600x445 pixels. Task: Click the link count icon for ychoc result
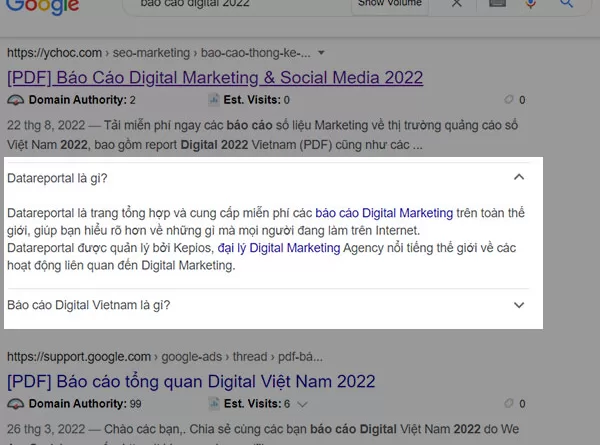pos(509,100)
